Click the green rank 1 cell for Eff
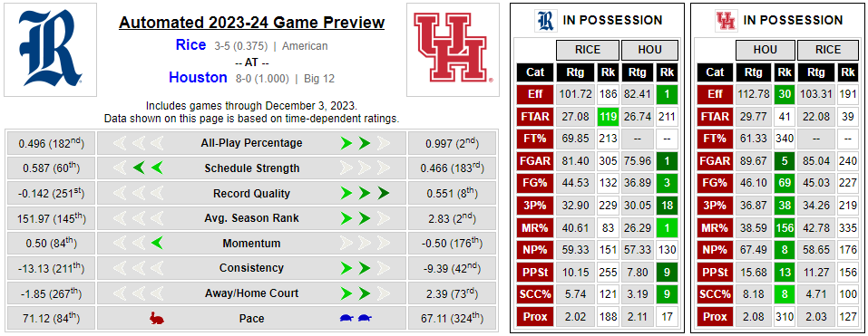 pyautogui.click(x=667, y=94)
